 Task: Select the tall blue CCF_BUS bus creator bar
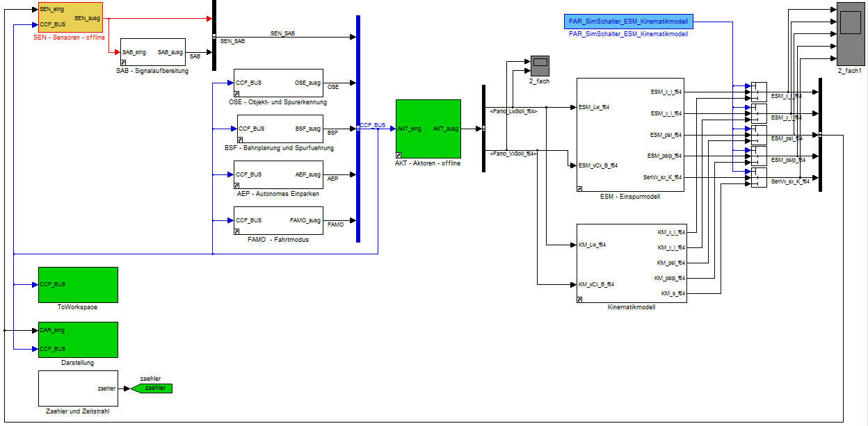pos(357,129)
